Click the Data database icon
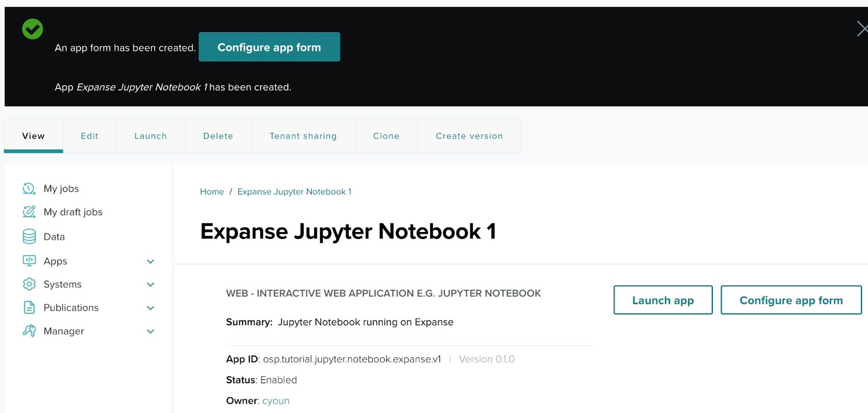 point(29,236)
